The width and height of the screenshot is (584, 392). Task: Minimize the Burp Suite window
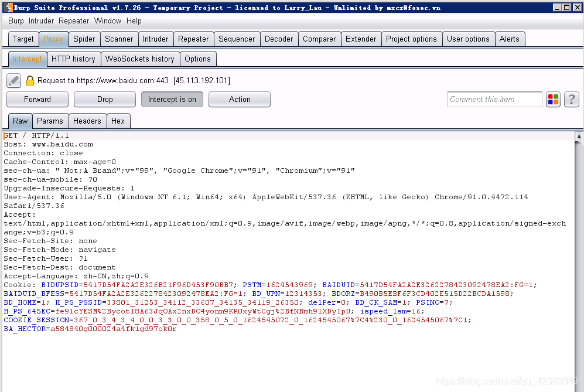pyautogui.click(x=557, y=8)
